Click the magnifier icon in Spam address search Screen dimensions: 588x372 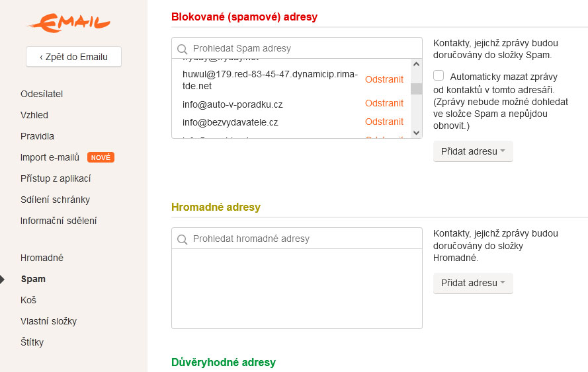182,49
